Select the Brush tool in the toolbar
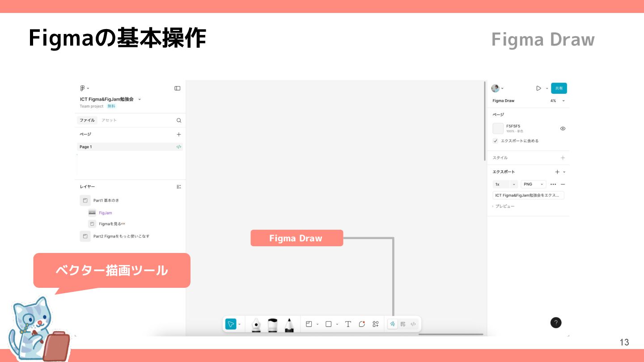Screen dimensions: 644x362 [x=273, y=325]
